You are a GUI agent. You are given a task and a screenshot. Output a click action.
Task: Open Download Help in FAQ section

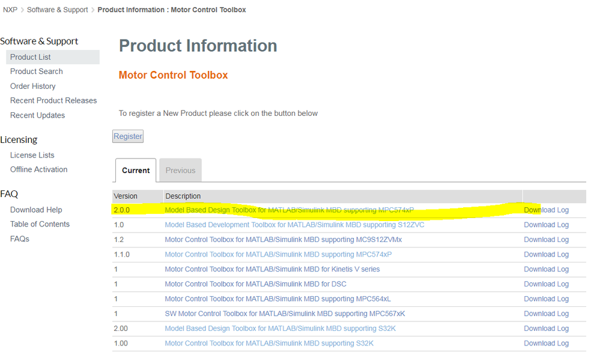[x=36, y=210]
